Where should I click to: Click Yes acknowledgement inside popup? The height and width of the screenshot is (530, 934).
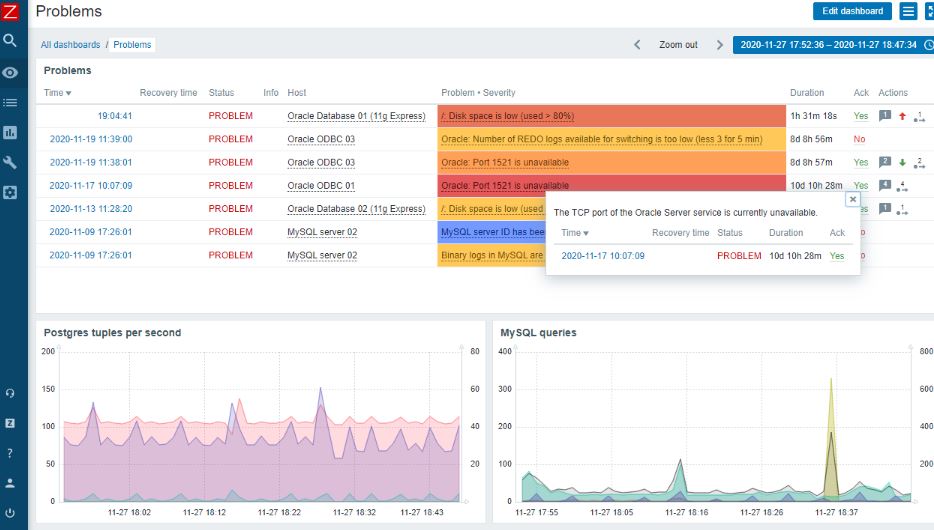[x=837, y=256]
